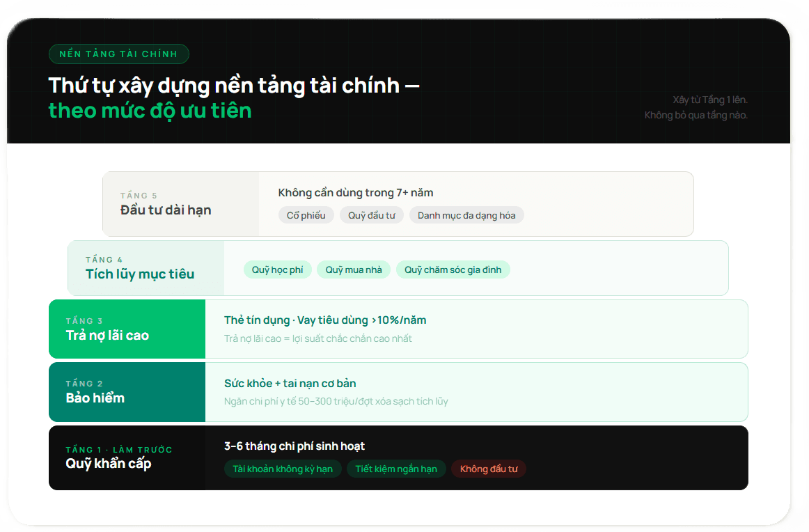Click 'Ngăn chi phí y tế 50–300 triệu' note
809x532 pixels.
click(336, 401)
